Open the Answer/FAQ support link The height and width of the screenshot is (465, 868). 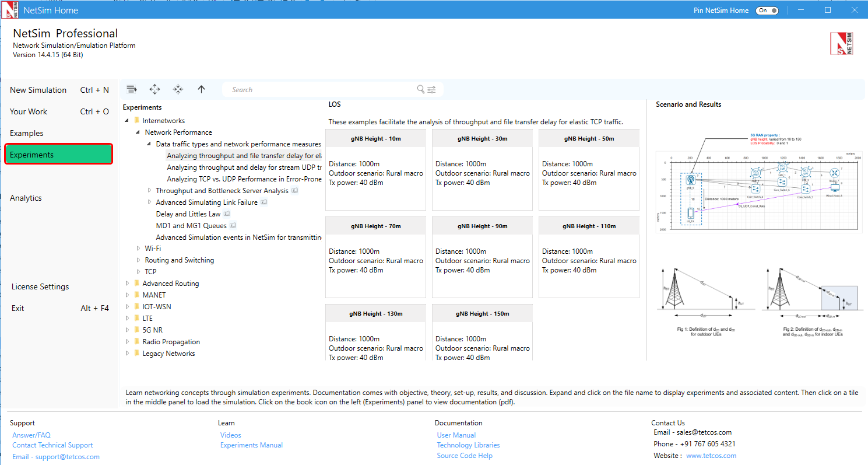pos(31,435)
